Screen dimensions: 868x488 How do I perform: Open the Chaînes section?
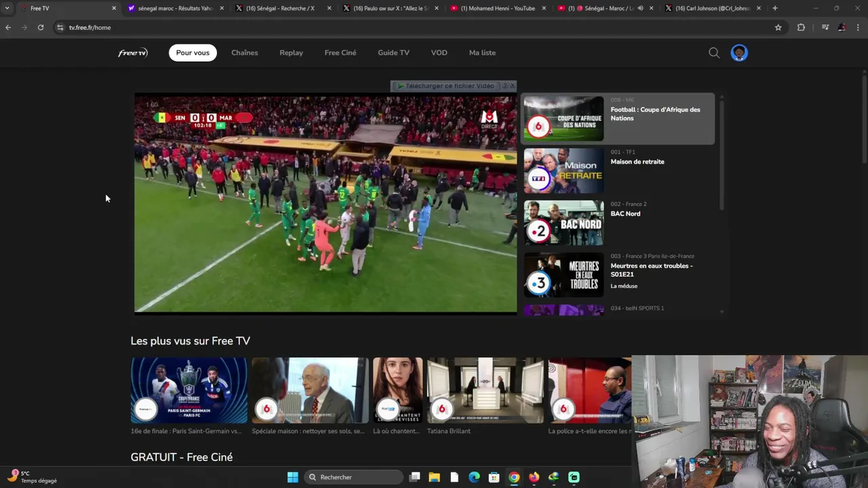[244, 53]
